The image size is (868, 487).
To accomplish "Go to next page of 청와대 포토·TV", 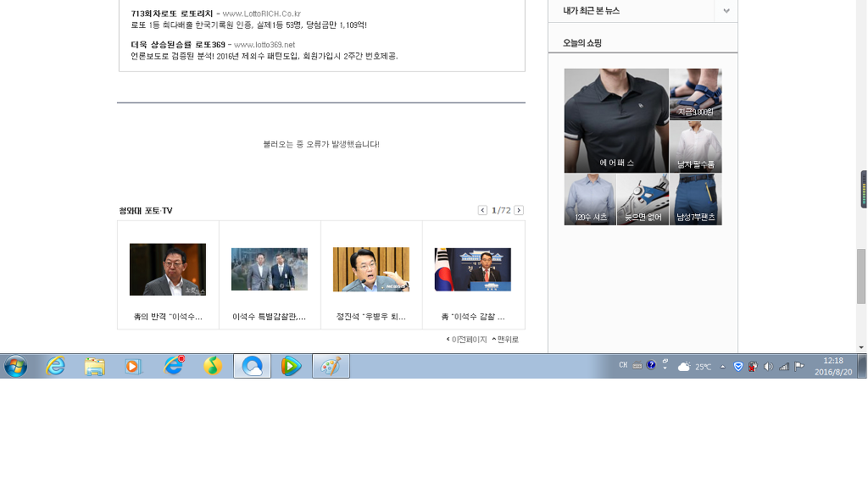I will tap(519, 210).
